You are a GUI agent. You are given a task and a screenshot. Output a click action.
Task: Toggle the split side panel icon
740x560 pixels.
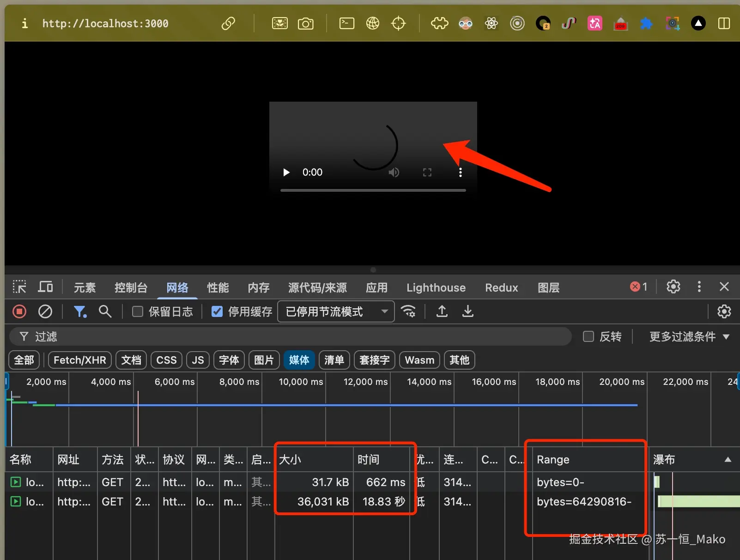[x=724, y=23]
